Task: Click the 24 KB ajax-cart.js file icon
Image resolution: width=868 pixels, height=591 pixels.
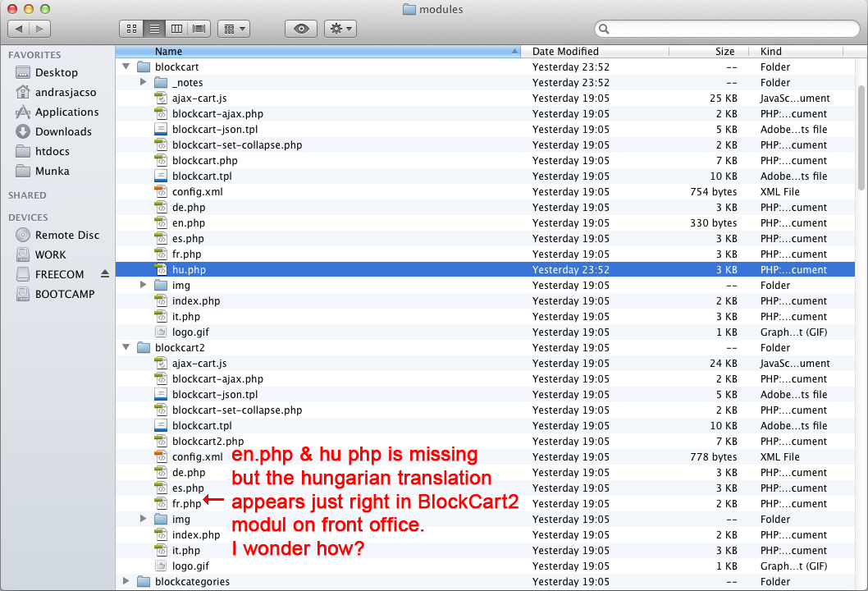Action: pyautogui.click(x=161, y=364)
